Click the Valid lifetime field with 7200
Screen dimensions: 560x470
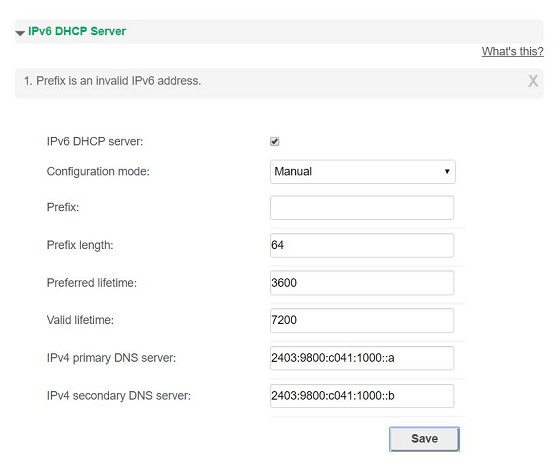(362, 320)
